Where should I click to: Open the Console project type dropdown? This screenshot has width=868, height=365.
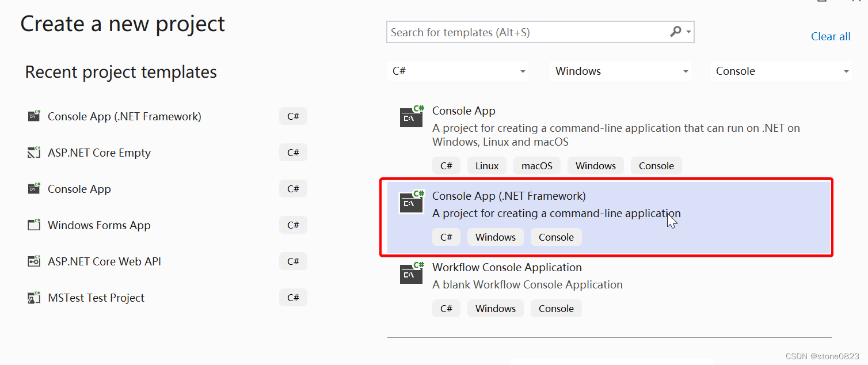782,71
